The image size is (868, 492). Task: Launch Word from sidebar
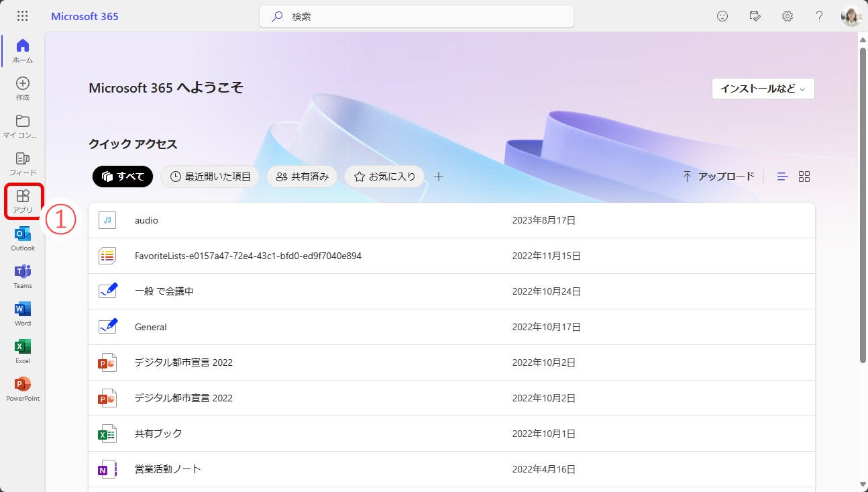[x=23, y=314]
